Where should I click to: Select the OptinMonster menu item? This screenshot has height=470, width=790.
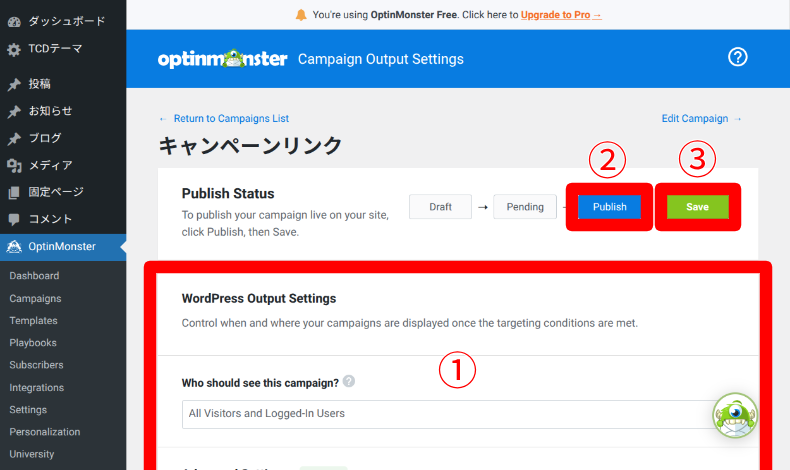[63, 247]
